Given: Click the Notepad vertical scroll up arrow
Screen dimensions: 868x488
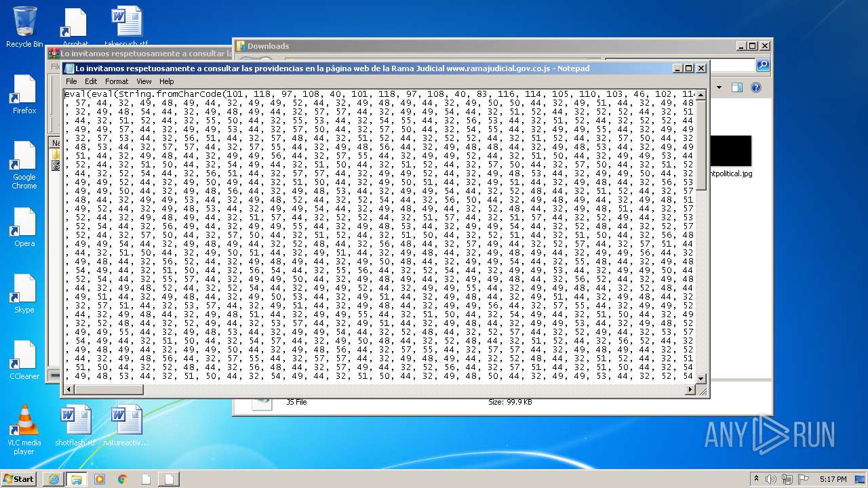Looking at the screenshot, I should tap(701, 94).
